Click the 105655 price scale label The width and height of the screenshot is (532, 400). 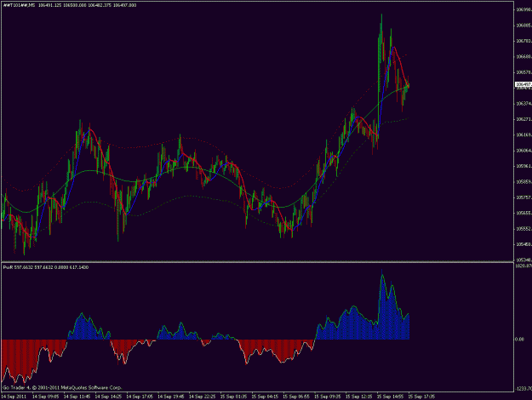tap(523, 213)
